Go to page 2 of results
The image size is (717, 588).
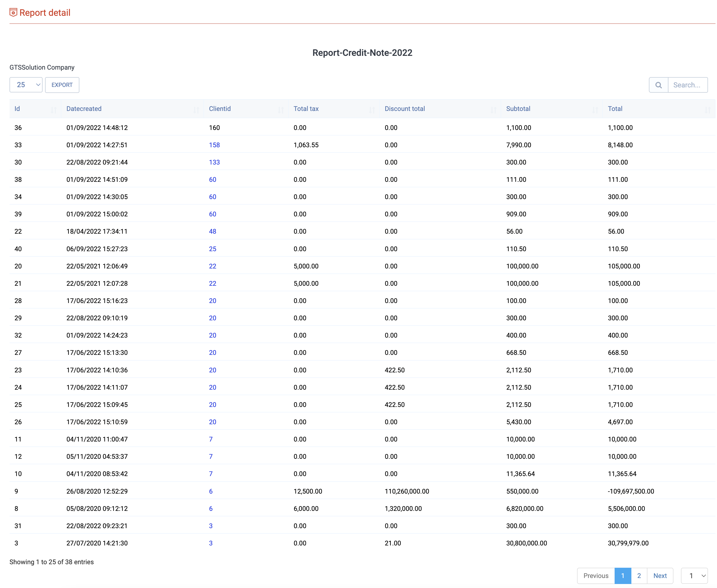coord(639,575)
